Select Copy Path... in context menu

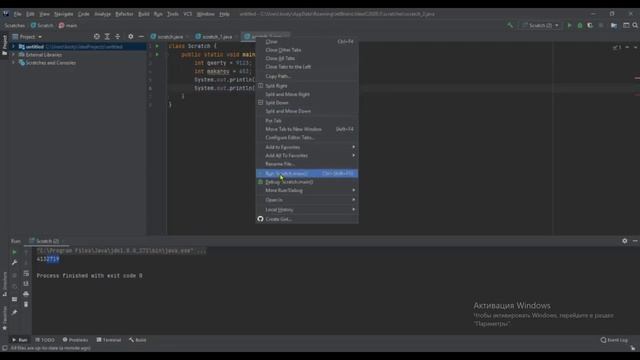point(307,76)
